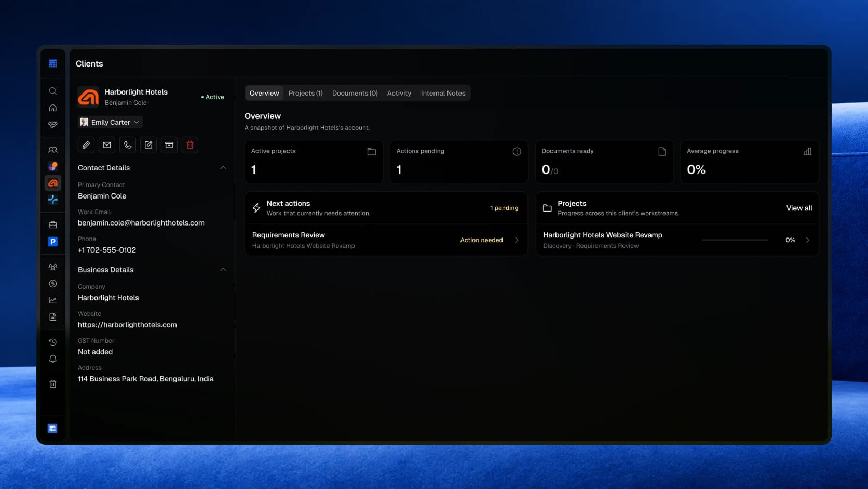Collapse the Contact Details section

pos(223,168)
